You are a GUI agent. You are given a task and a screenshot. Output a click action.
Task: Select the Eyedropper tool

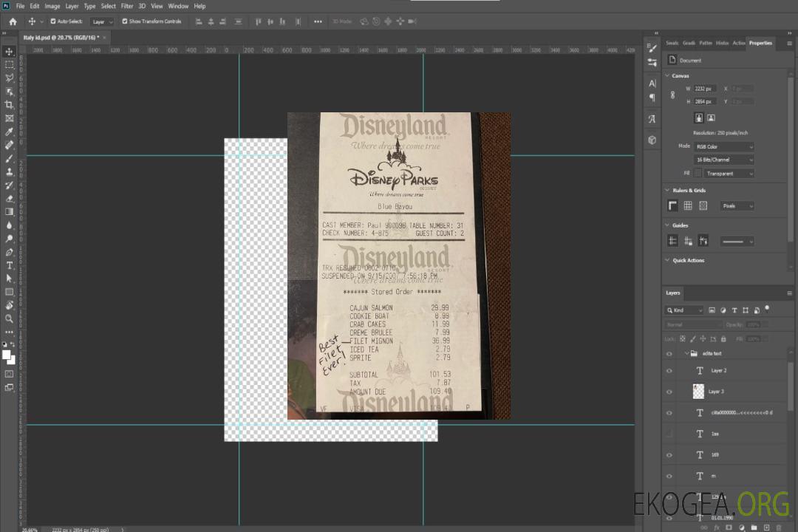tap(9, 132)
